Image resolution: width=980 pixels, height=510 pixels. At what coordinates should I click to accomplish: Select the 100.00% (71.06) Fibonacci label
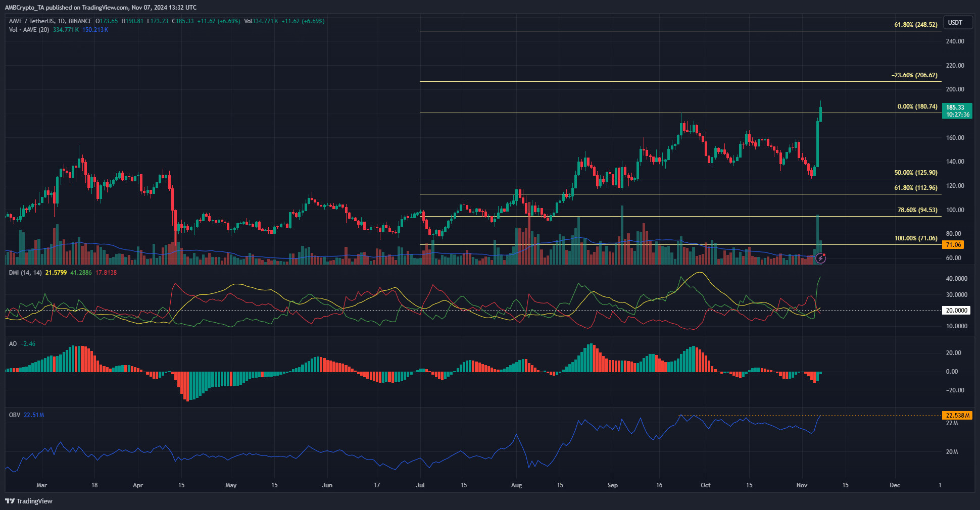[916, 238]
